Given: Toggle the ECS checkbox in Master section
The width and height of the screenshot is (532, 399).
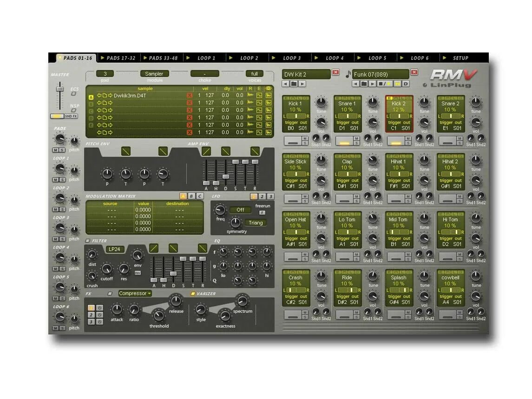Looking at the screenshot, I should coord(73,94).
